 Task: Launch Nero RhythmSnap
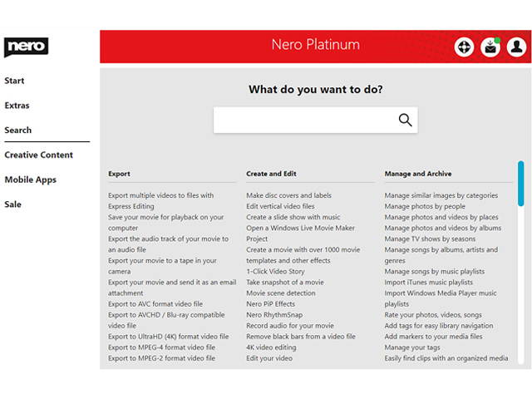pyautogui.click(x=274, y=315)
